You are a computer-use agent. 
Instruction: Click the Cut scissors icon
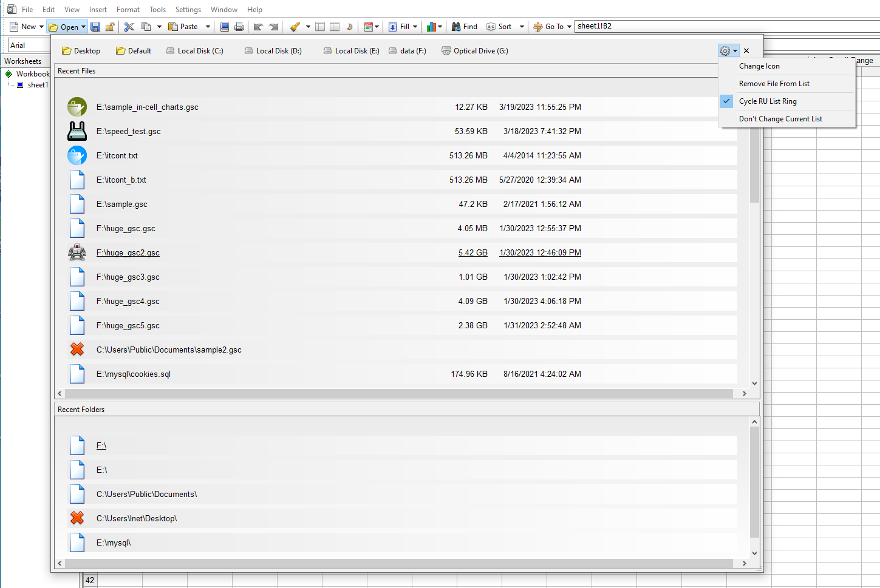[x=129, y=27]
